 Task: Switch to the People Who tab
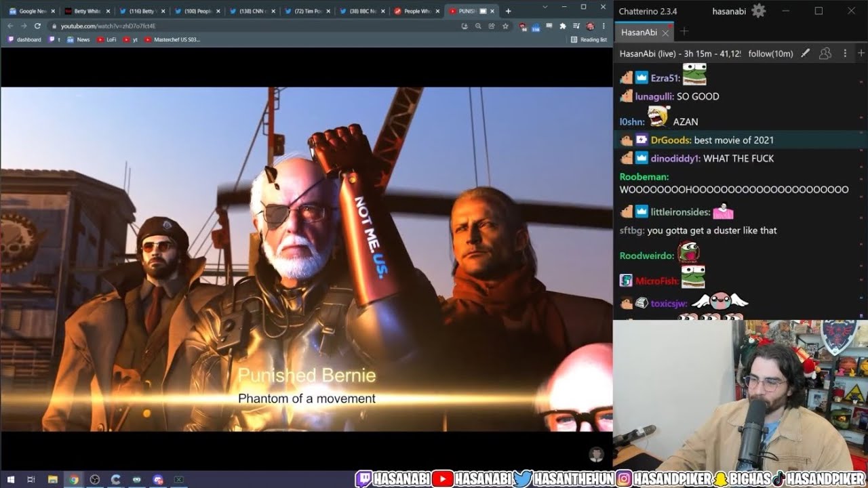tap(417, 11)
